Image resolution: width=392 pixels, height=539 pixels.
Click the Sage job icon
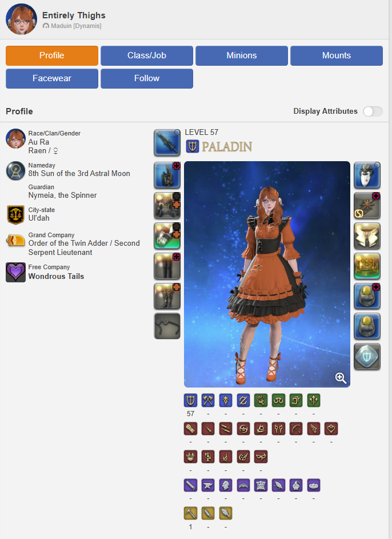point(314,401)
